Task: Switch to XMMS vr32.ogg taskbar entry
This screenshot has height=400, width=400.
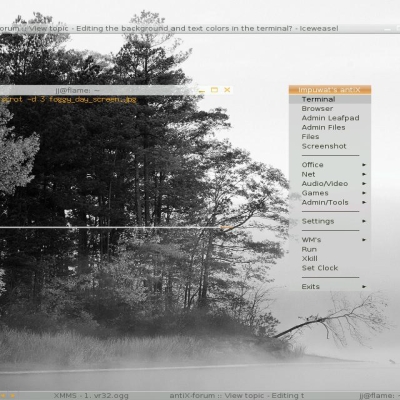Action: (x=91, y=396)
